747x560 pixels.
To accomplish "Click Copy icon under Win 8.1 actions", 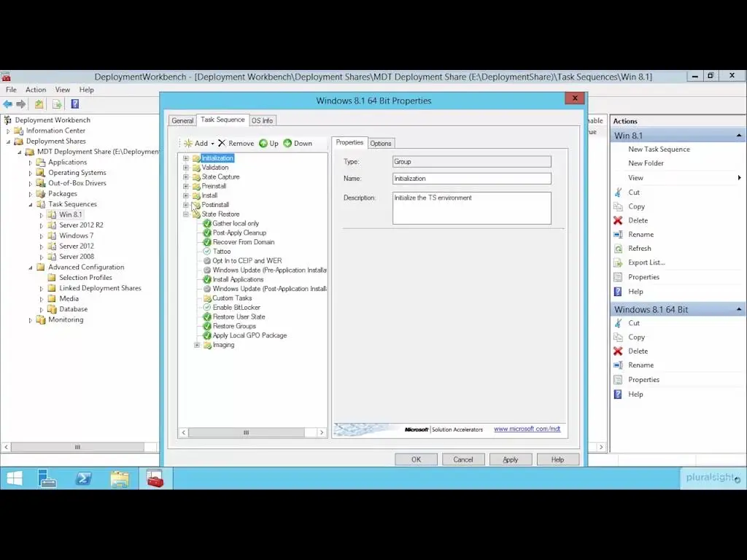I will point(618,206).
